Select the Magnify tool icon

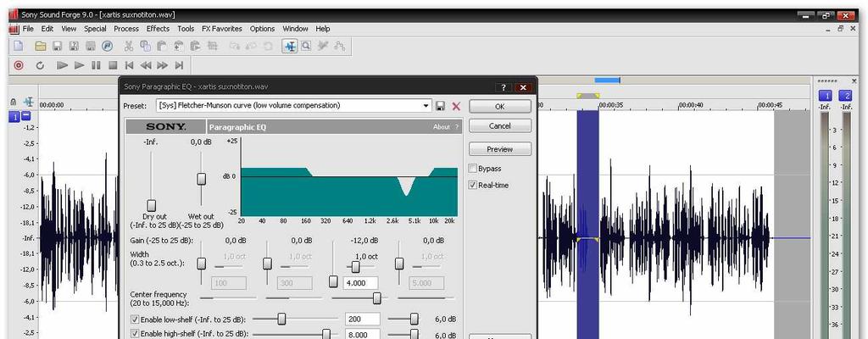(x=305, y=46)
